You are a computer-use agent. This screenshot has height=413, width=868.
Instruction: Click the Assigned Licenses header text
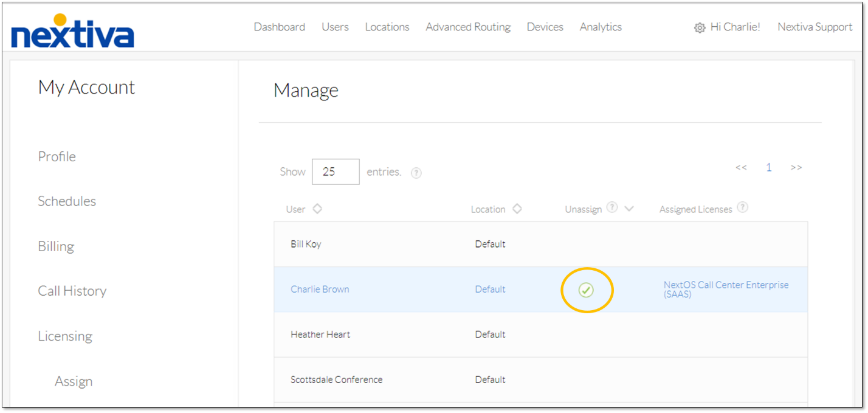tap(696, 209)
